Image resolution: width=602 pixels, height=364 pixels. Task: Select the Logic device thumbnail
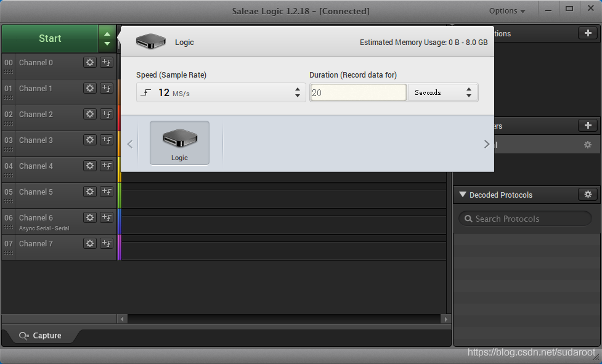click(180, 143)
